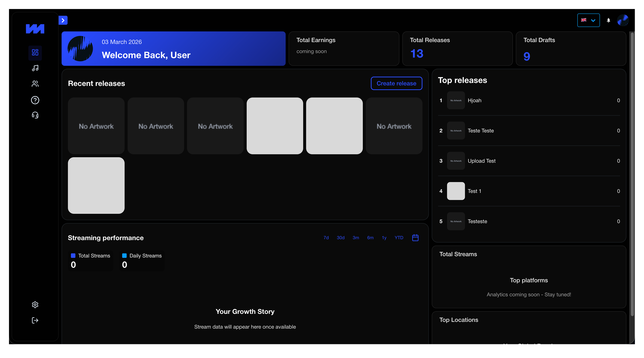This screenshot has width=644, height=358.
Task: Open the Hjoah top release entry
Action: tap(474, 100)
